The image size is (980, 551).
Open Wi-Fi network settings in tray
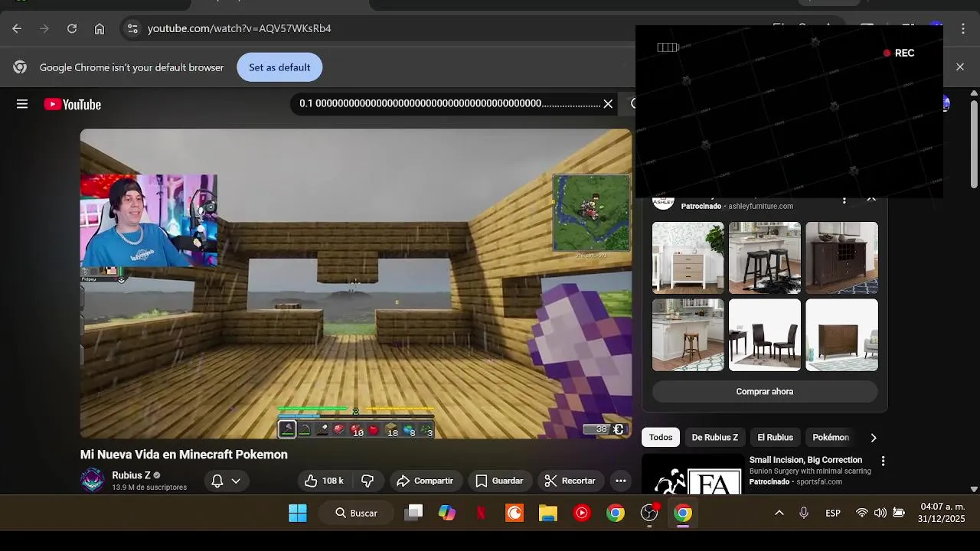click(862, 513)
